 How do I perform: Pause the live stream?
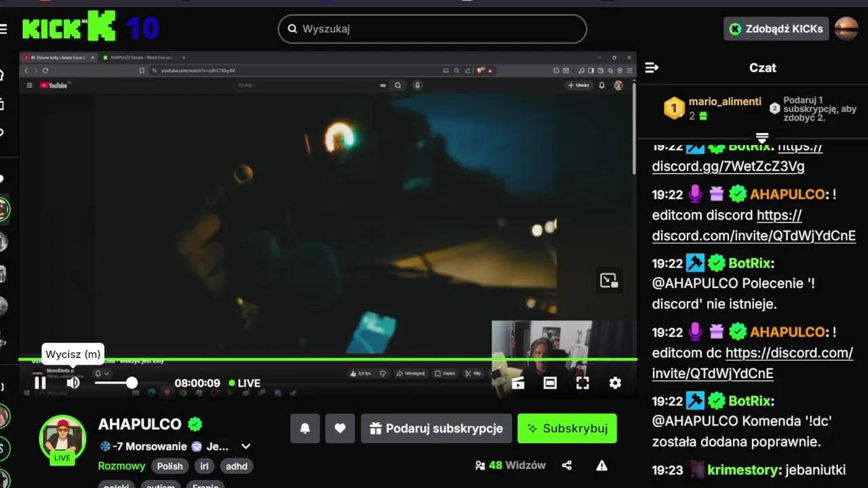(40, 383)
